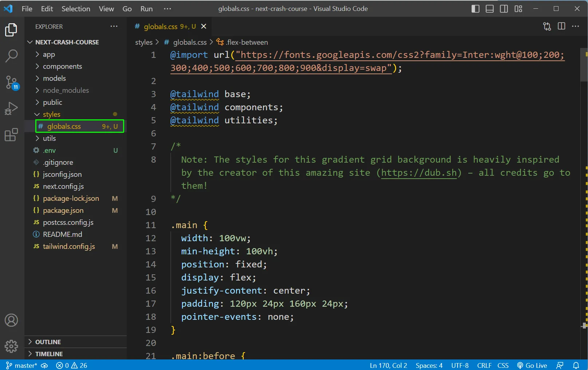Change end of line sequence CRLF
588x370 pixels.
click(x=484, y=365)
